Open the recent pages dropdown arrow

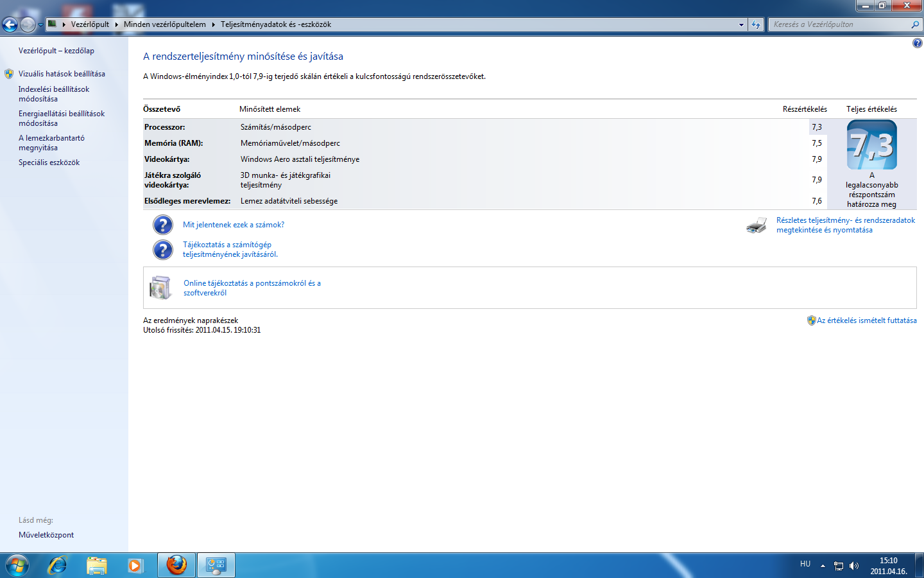40,25
